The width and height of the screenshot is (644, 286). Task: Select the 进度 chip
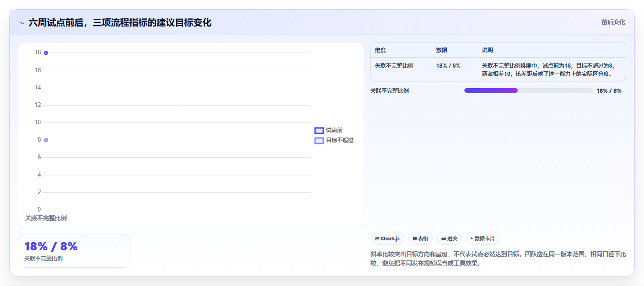(x=449, y=238)
